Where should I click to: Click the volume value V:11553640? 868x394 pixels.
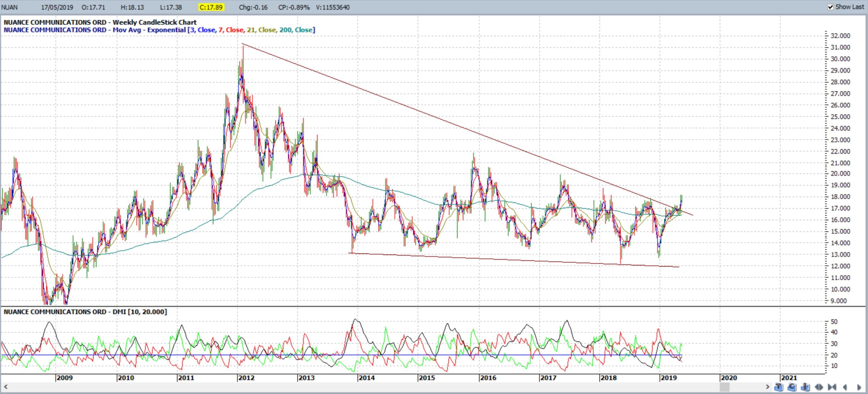coord(333,7)
